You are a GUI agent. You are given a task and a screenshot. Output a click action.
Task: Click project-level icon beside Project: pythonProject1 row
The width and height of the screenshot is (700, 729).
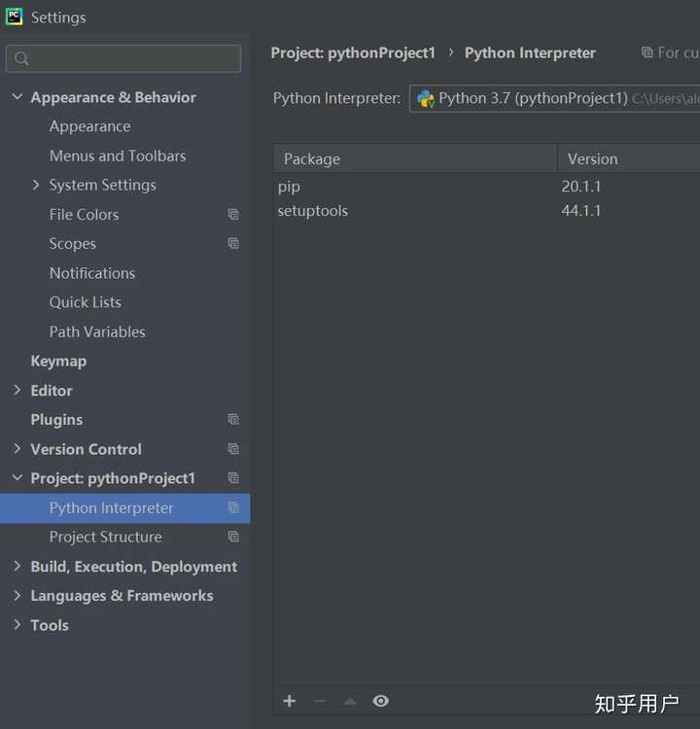pos(233,478)
